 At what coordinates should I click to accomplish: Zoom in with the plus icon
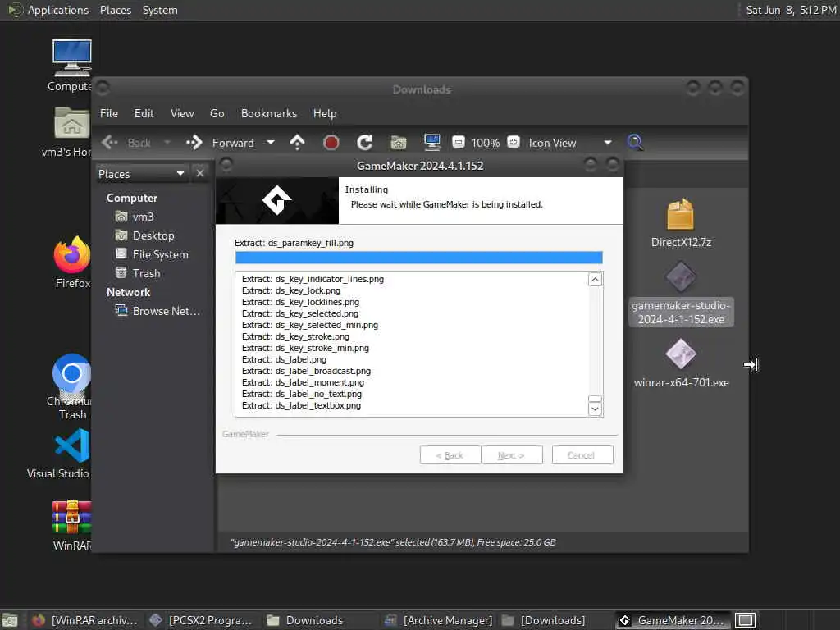click(514, 142)
